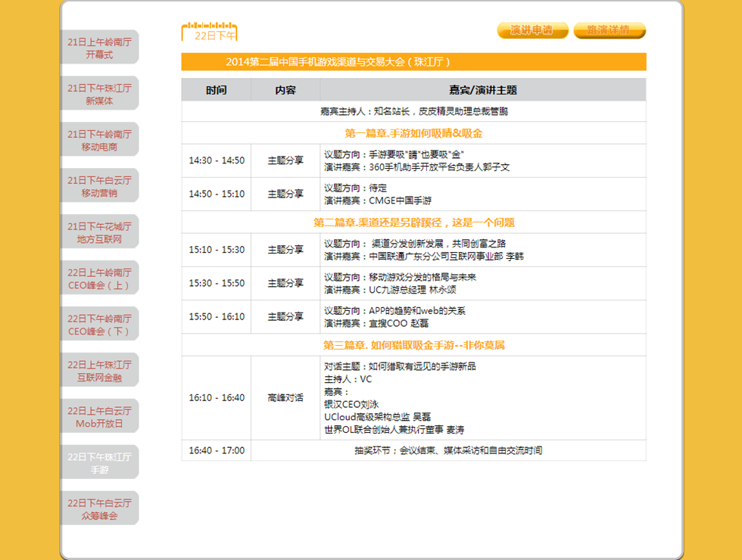Open the 路演详情 button

pos(609,30)
